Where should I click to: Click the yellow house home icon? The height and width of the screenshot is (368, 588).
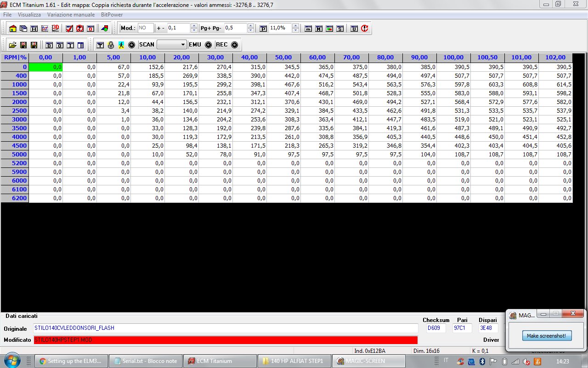[12, 29]
